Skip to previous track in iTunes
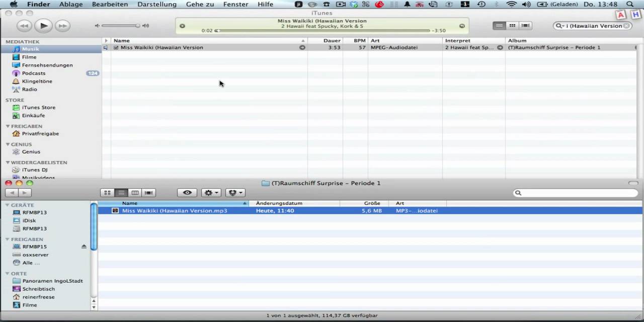 [24, 25]
